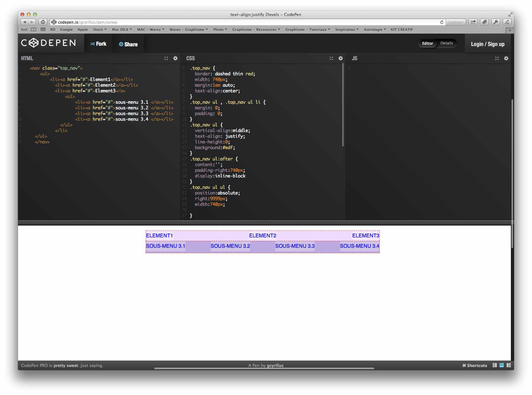Reload the current page
The width and height of the screenshot is (532, 395).
point(442,22)
